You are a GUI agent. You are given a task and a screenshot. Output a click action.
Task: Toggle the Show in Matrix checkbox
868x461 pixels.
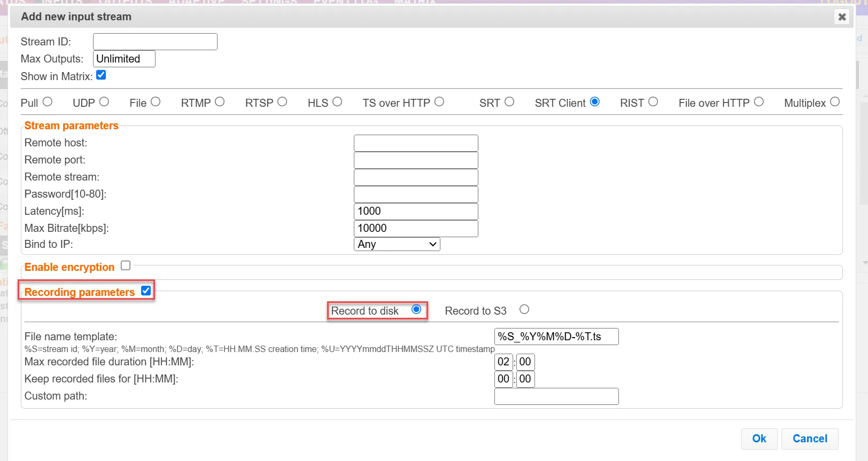(101, 75)
